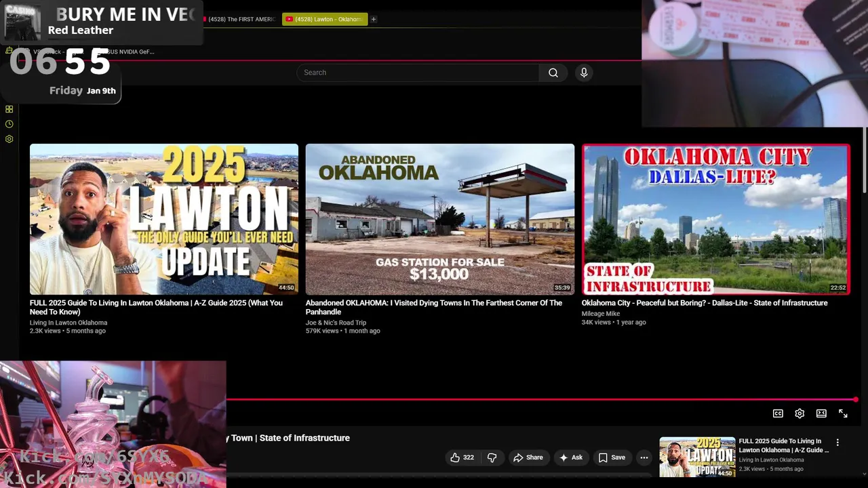
Task: Click the 'ASUS NVIDIA GeF...' bookmark
Action: coord(127,52)
